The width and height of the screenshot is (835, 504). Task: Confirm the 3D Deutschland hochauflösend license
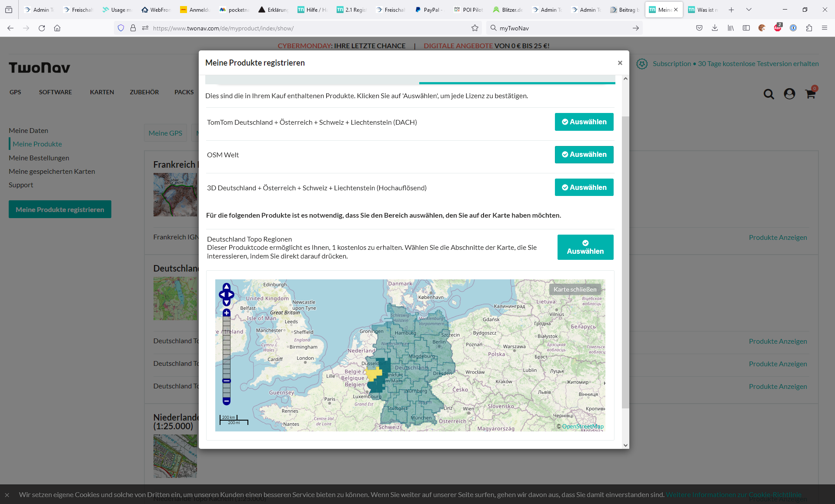[x=584, y=187]
